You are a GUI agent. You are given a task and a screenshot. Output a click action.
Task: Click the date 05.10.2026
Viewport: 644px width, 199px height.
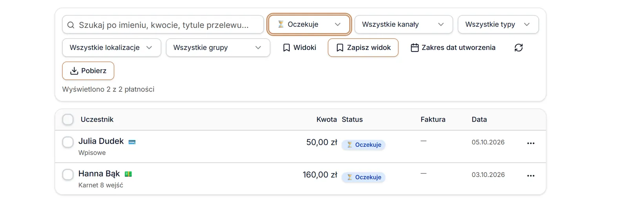488,142
